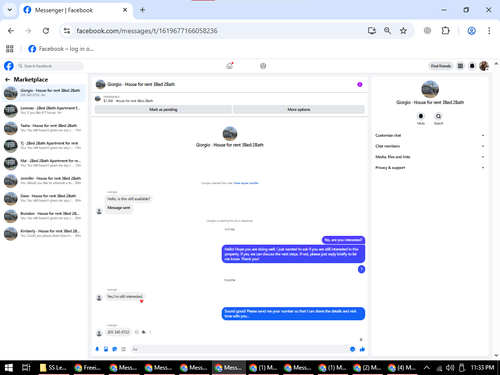Open the Groups icon in top nav
The width and height of the screenshot is (500, 375).
click(263, 66)
